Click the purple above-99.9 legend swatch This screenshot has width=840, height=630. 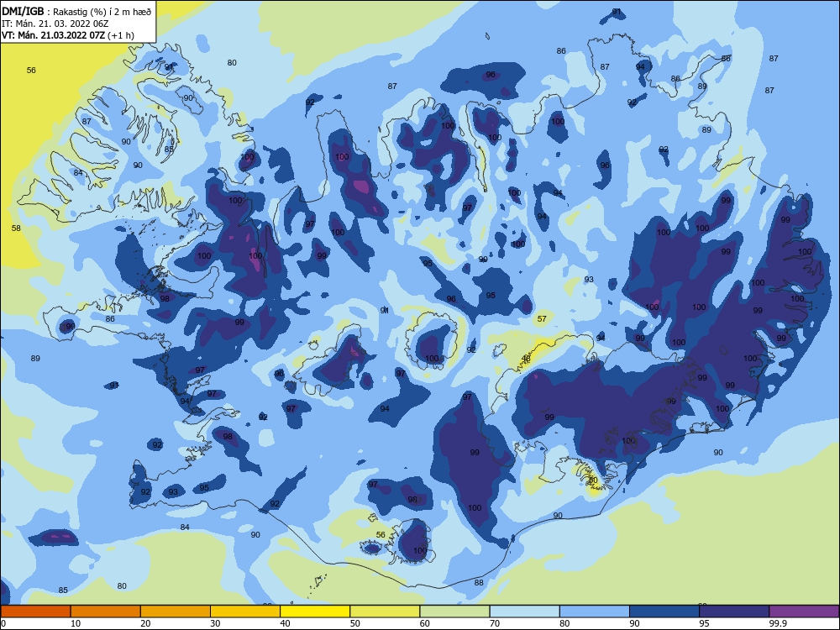(x=804, y=612)
